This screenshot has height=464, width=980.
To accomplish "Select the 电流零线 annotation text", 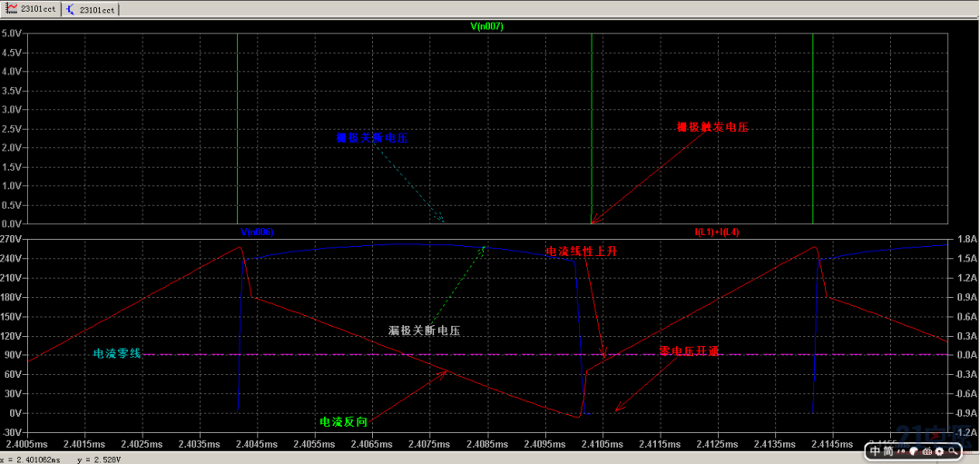I will click(117, 354).
